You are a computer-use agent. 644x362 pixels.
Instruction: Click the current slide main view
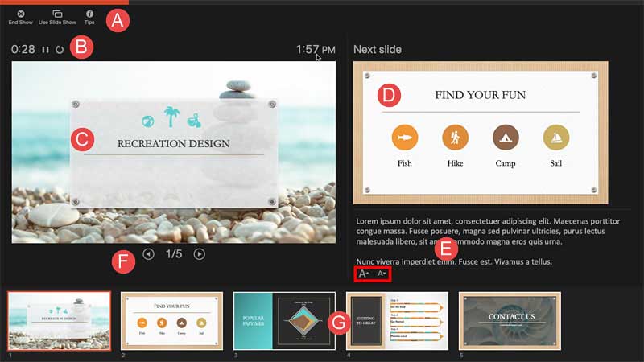tap(174, 152)
